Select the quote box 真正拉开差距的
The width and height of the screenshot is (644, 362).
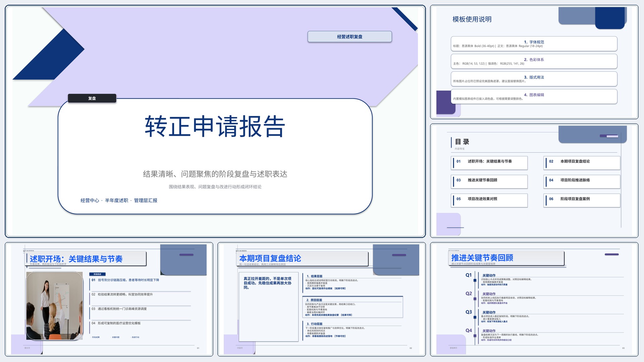(x=269, y=307)
